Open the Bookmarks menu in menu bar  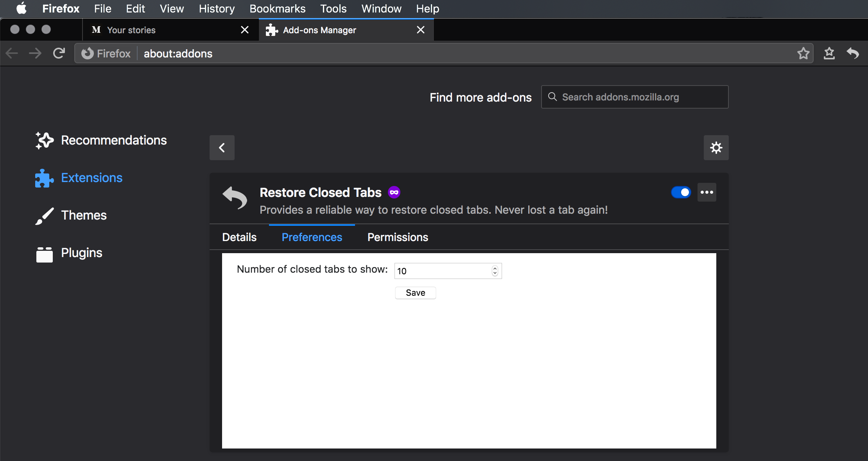click(277, 9)
